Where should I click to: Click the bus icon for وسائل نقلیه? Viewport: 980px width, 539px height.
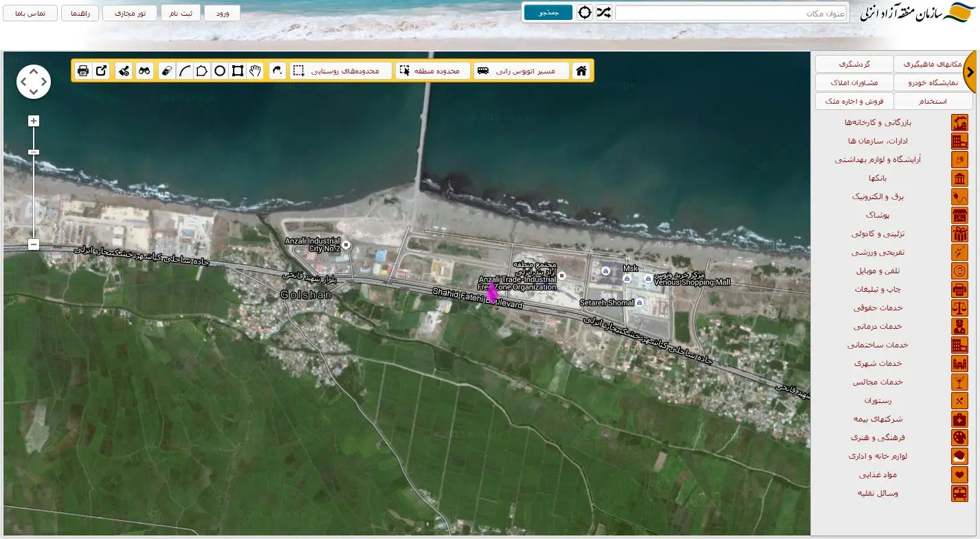(x=959, y=494)
